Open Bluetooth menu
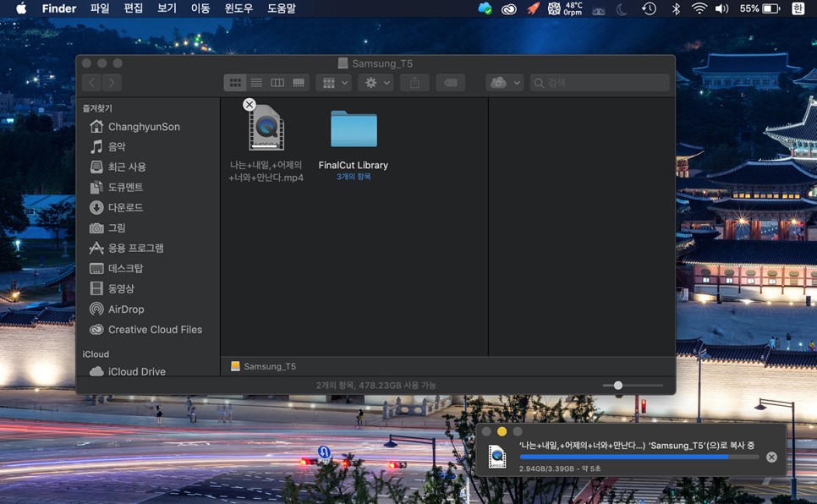Image resolution: width=817 pixels, height=504 pixels. coord(676,8)
